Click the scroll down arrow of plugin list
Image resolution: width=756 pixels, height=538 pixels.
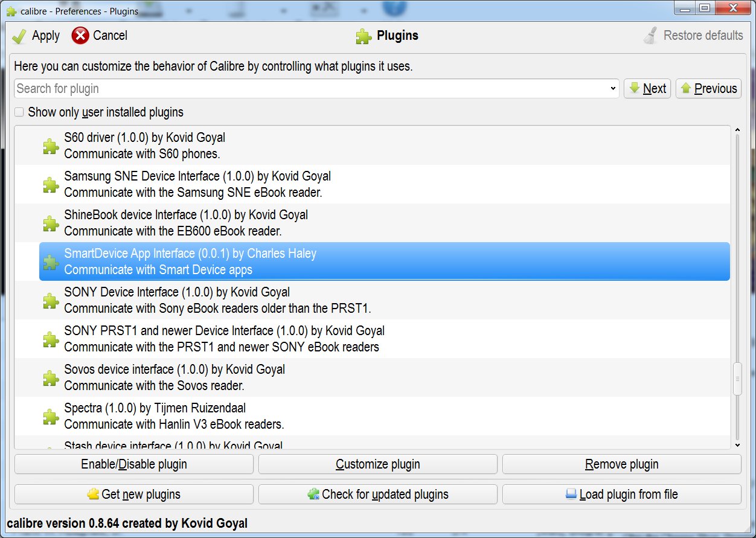[x=737, y=445]
